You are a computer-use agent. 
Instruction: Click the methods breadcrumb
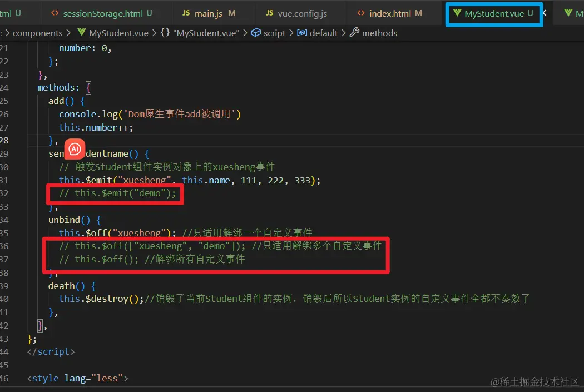tap(373, 33)
